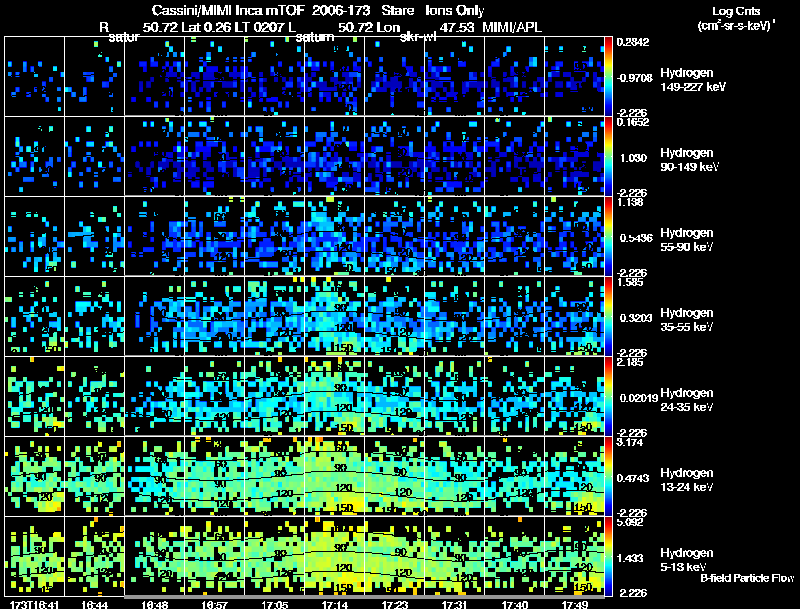Select the 'Hydrogen 24-35 keV' row label
800x609 pixels.
687,400
